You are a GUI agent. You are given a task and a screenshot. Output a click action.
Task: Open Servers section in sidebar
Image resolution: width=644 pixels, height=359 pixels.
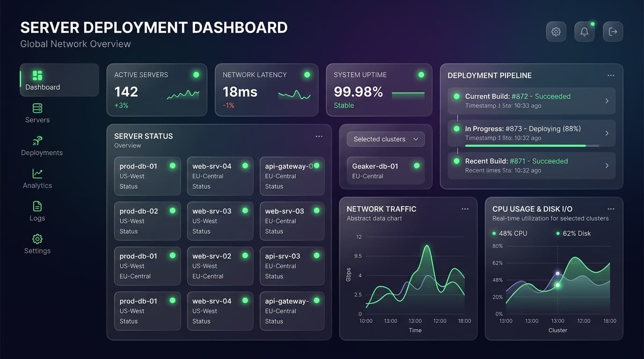tap(37, 113)
